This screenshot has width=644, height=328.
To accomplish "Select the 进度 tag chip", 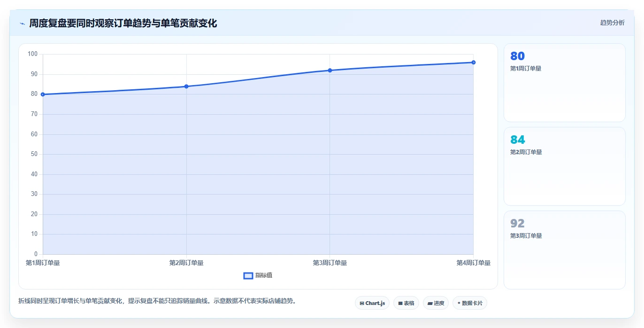I will point(436,303).
